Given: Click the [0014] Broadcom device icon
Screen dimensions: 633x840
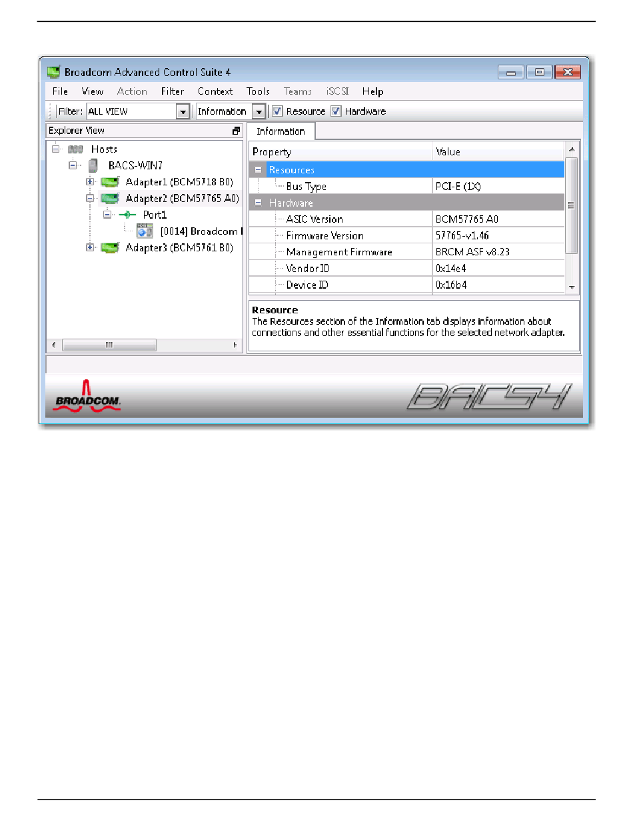Looking at the screenshot, I should (145, 231).
